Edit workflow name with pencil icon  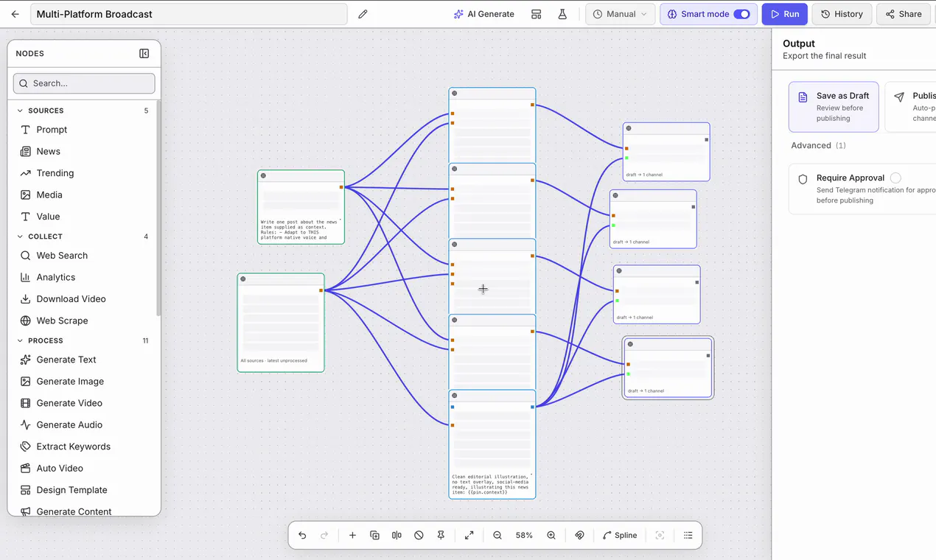(363, 14)
